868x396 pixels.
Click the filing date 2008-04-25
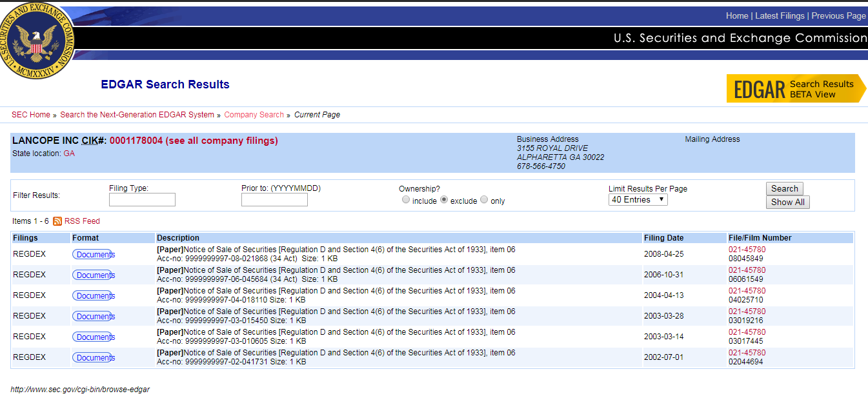pos(663,254)
